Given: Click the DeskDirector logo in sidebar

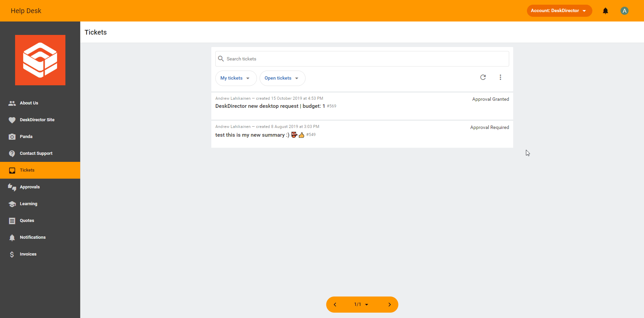Looking at the screenshot, I should point(40,60).
